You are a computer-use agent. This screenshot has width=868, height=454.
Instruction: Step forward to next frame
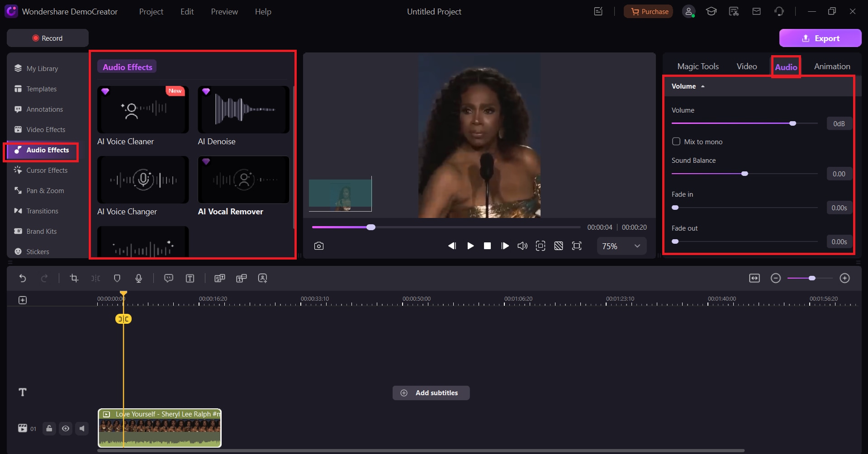(x=505, y=246)
